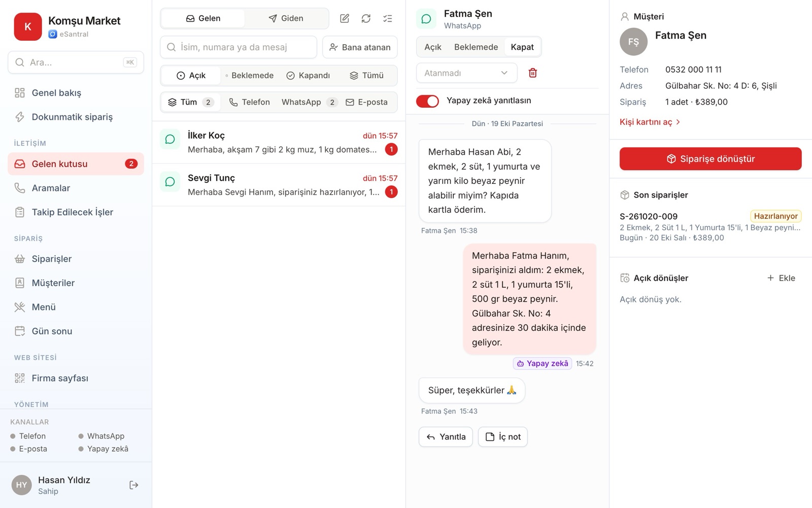The height and width of the screenshot is (508, 812).
Task: Set conversation status to Beklemede
Action: click(476, 47)
